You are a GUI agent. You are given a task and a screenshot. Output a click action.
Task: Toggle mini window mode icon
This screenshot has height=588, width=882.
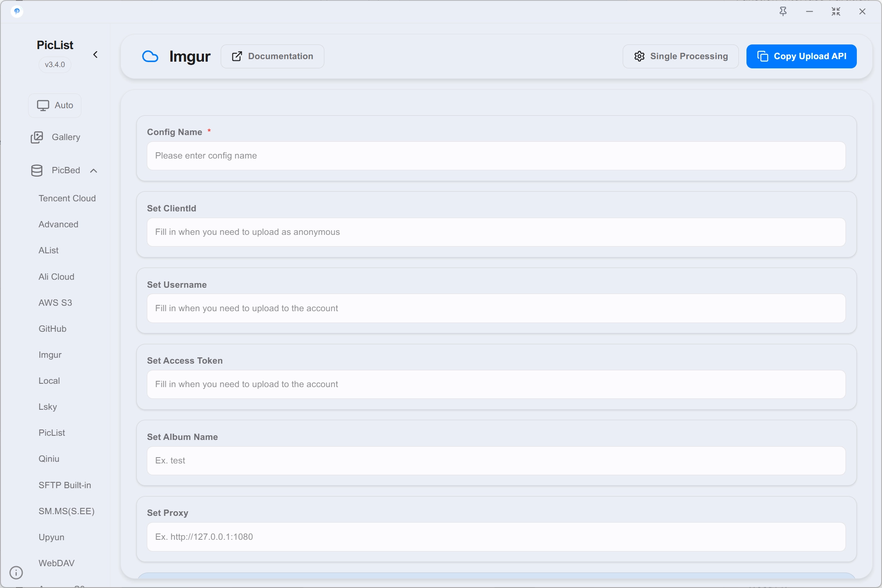pos(836,11)
